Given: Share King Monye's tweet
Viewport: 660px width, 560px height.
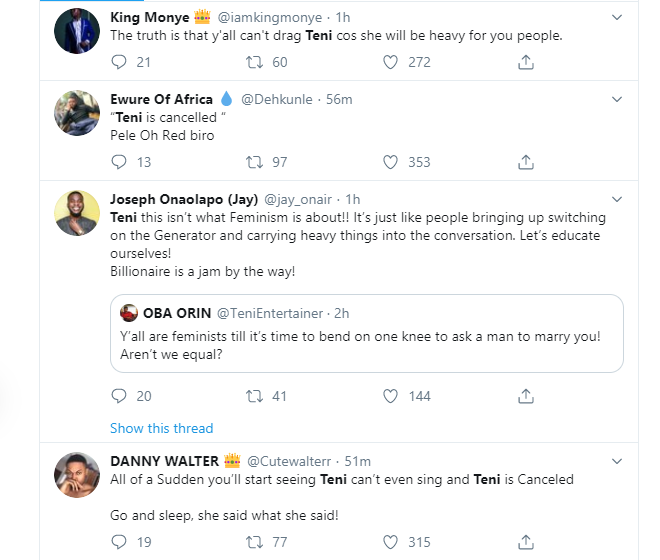Looking at the screenshot, I should 525,62.
